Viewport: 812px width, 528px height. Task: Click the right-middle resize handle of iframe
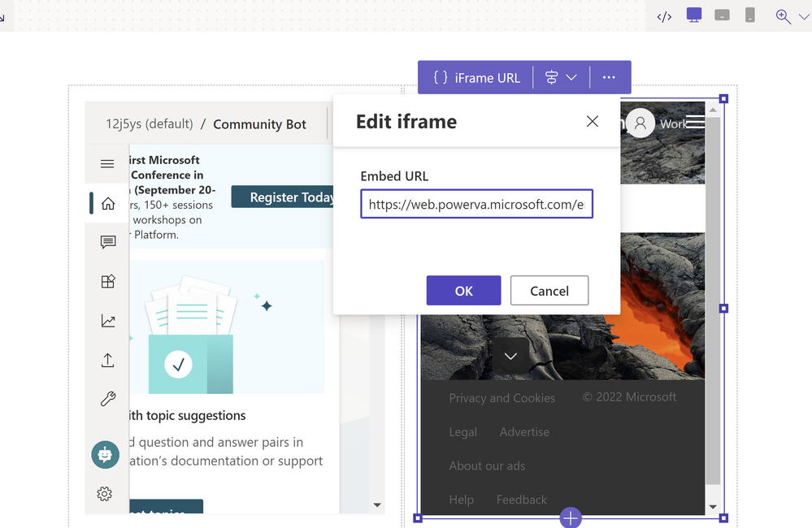pyautogui.click(x=724, y=309)
